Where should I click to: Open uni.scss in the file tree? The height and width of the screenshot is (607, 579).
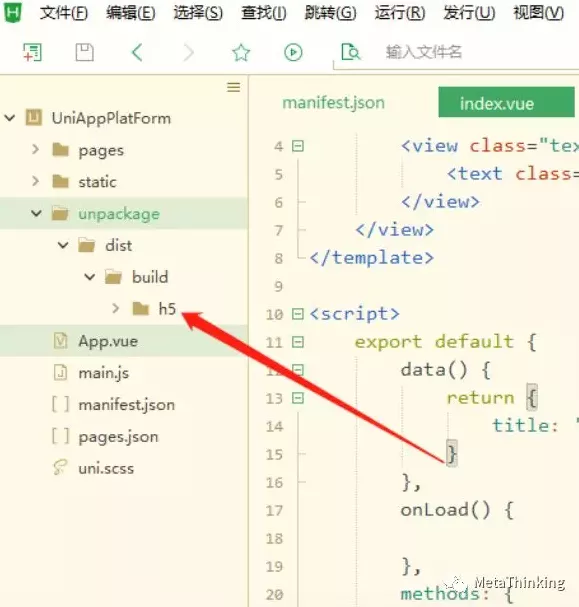106,469
